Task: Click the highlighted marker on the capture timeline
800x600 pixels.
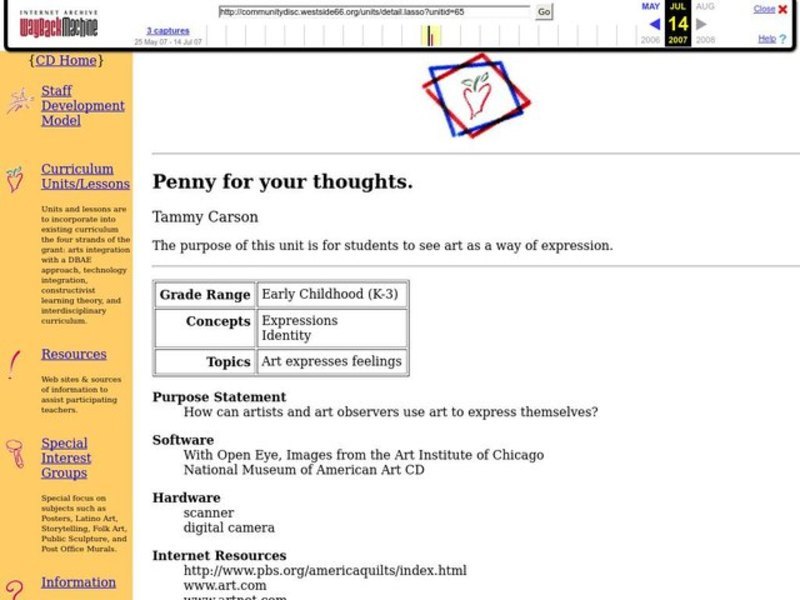Action: tap(431, 37)
